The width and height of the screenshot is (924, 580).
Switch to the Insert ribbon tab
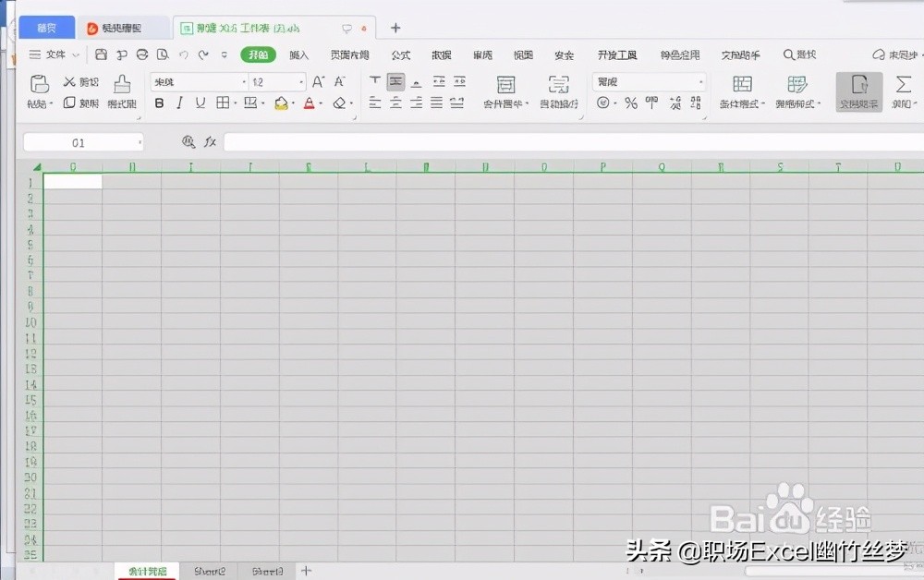(x=298, y=54)
